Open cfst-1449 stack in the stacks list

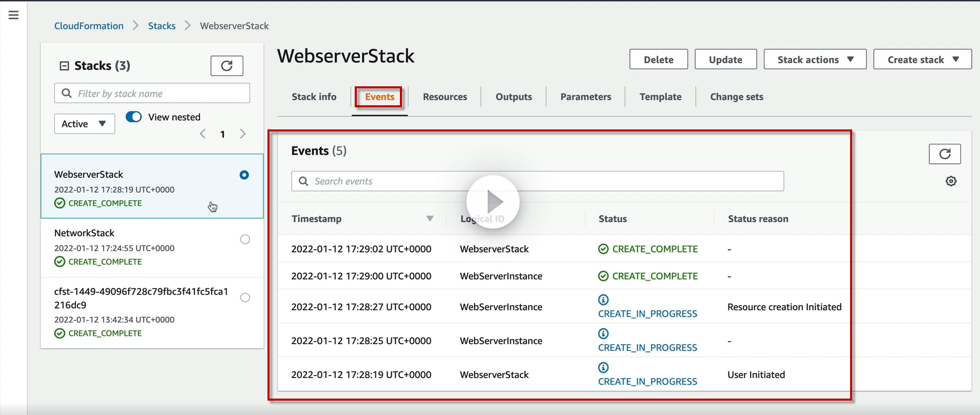[141, 298]
